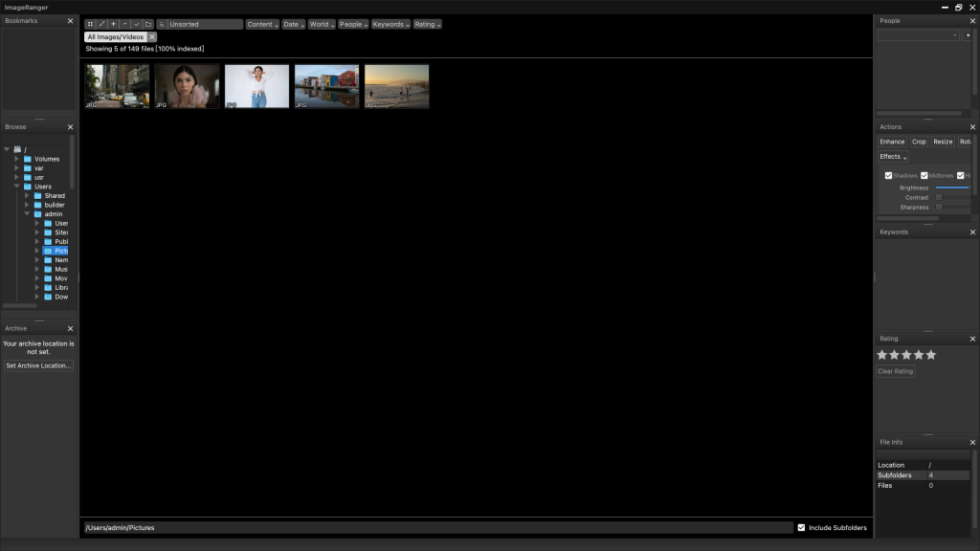Click Set Archive Location button

[38, 365]
